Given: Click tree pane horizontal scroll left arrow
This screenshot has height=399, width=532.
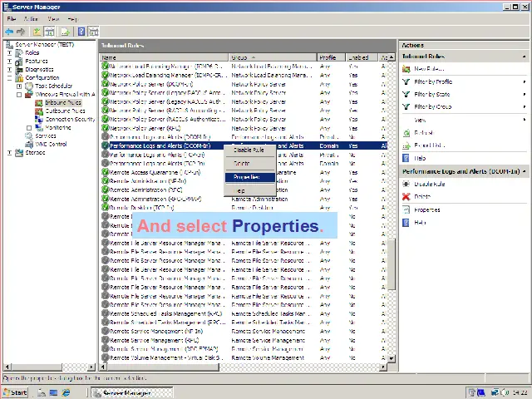Looking at the screenshot, I should (x=7, y=367).
